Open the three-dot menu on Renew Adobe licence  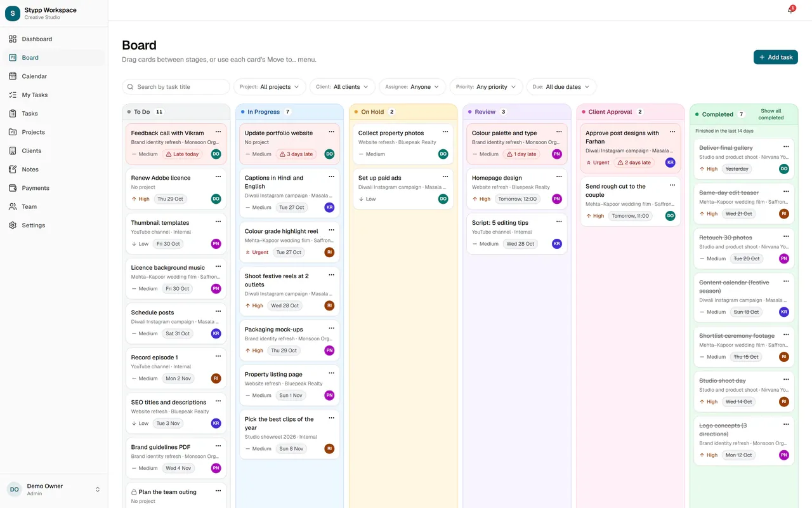(218, 177)
